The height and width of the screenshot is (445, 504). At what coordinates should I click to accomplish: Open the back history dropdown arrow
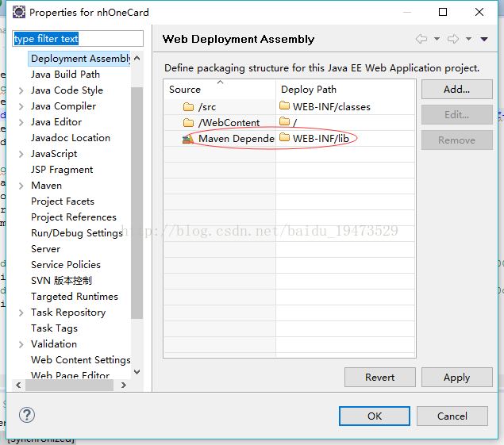coord(437,39)
